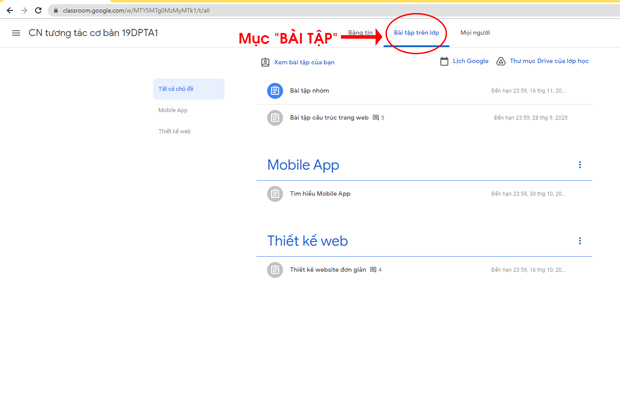Click the comment icon showing 4 comments
620x413 pixels.
[373, 270]
